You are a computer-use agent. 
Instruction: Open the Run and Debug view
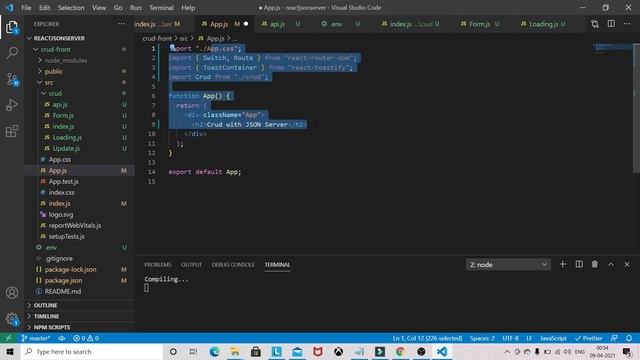tap(12, 105)
